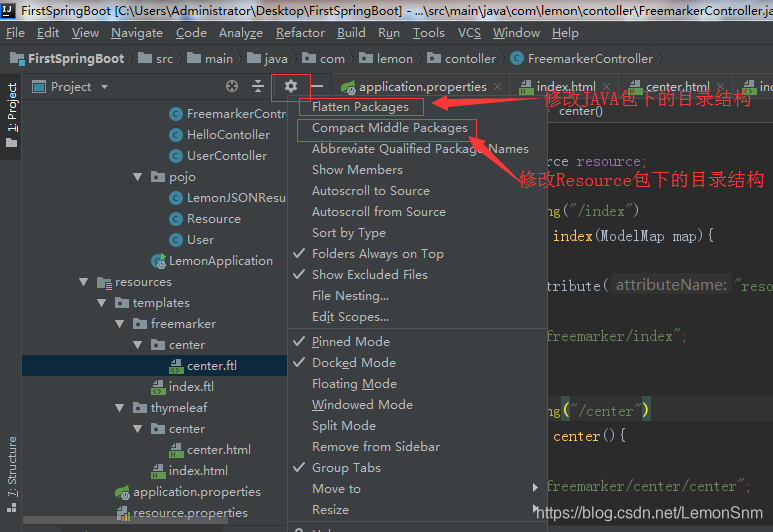773x532 pixels.
Task: Toggle Pinned Mode option
Action: [x=351, y=342]
